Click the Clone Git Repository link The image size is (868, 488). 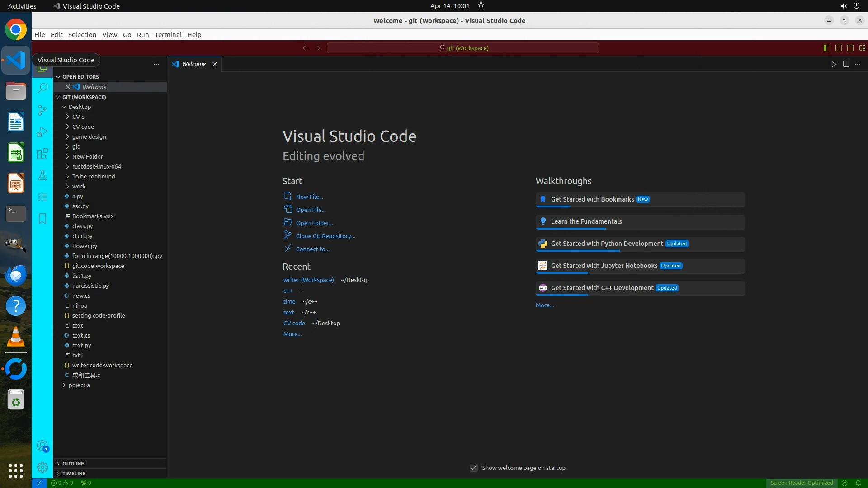tap(325, 236)
